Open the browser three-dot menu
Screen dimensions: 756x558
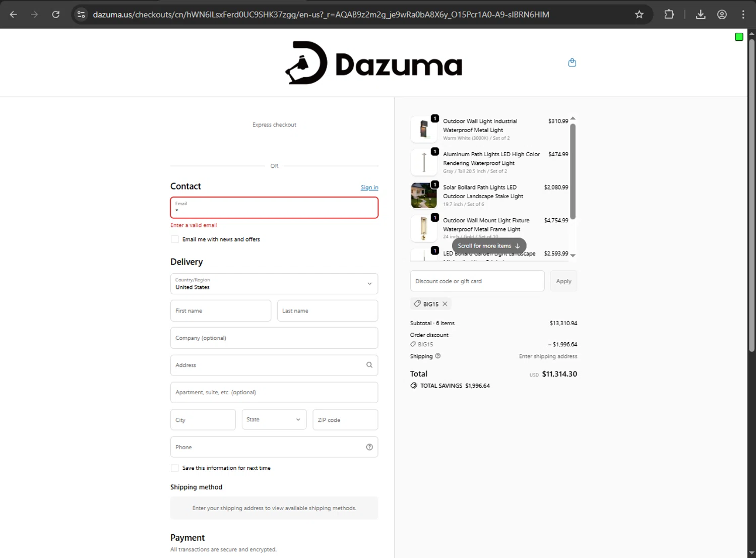click(743, 15)
